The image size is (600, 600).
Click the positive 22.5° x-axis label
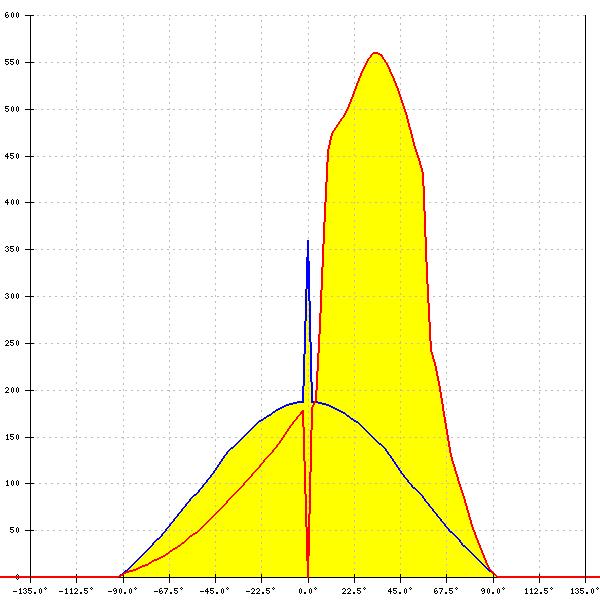click(354, 591)
